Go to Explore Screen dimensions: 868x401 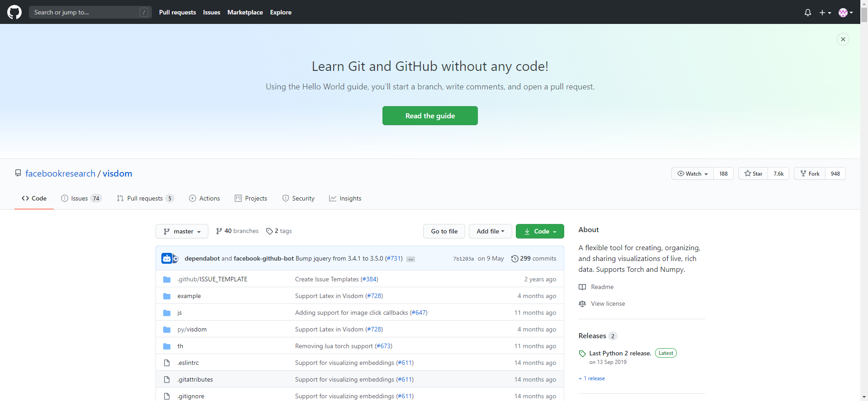point(281,12)
